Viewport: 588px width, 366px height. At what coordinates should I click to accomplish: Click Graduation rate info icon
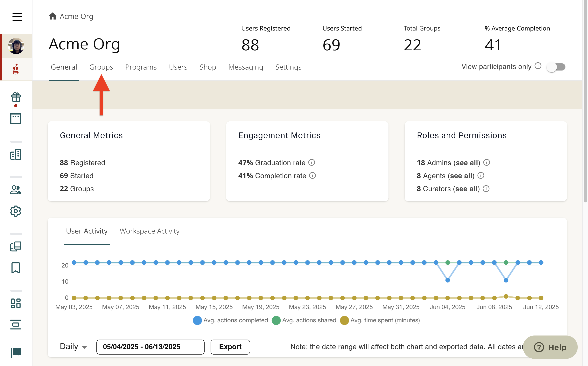coord(311,162)
